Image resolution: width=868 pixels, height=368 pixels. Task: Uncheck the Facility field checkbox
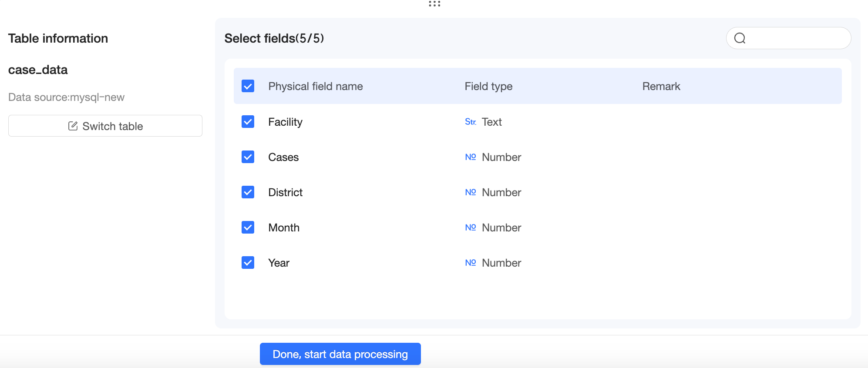click(x=248, y=122)
